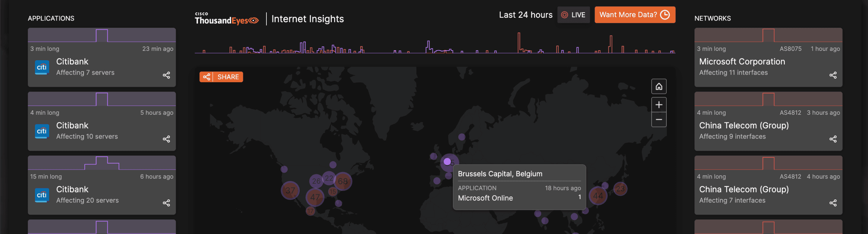This screenshot has height=234, width=868.
Task: Open Citibank outage from 5 hours ago
Action: 102,121
